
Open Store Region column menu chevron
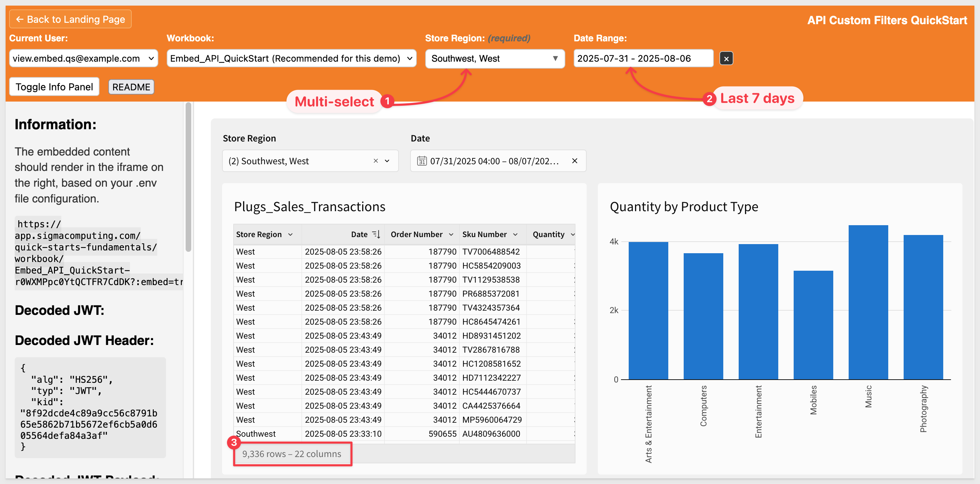coord(291,234)
